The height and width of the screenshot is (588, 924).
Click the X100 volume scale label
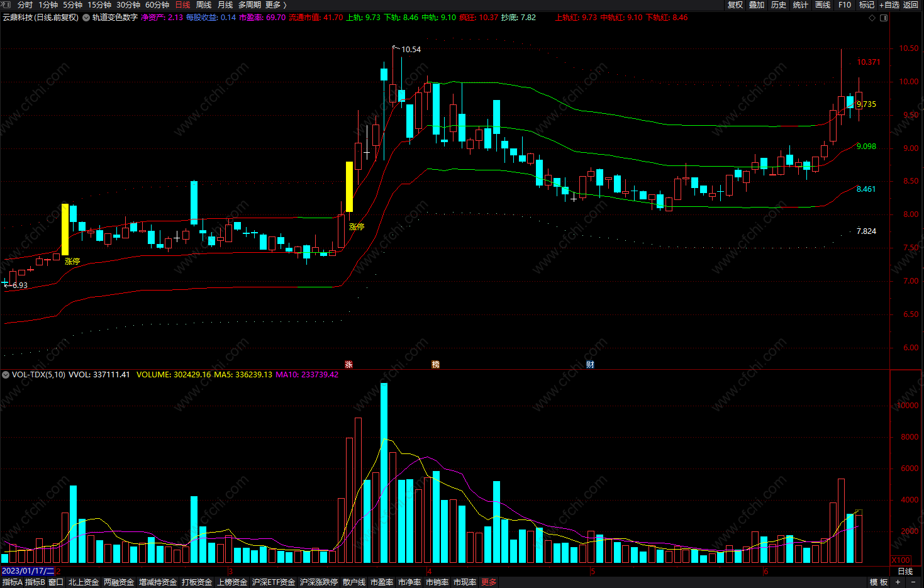(x=901, y=560)
